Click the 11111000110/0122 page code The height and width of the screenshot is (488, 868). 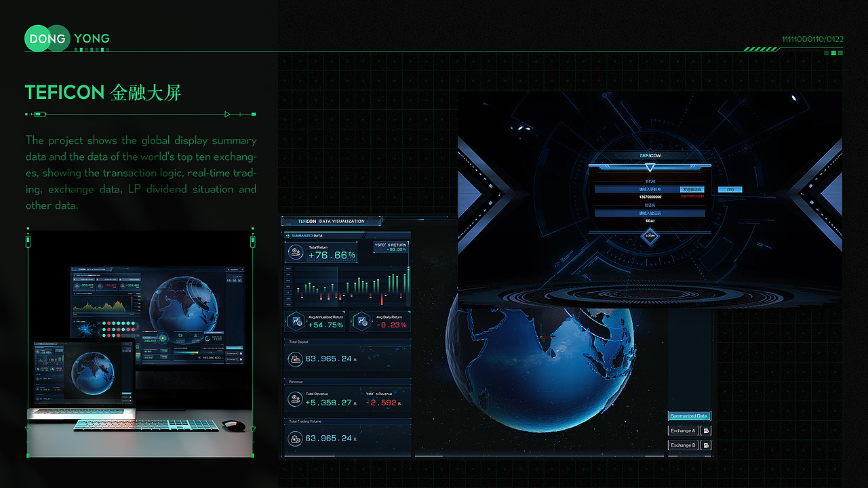tap(812, 39)
